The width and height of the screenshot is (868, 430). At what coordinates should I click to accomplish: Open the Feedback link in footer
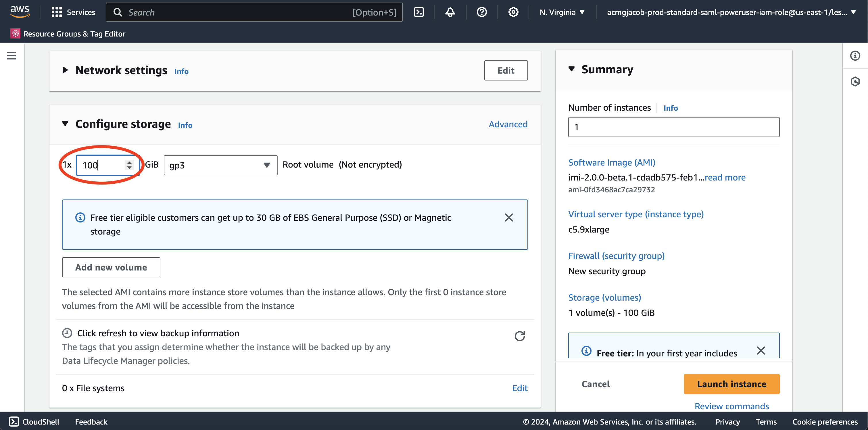click(91, 422)
